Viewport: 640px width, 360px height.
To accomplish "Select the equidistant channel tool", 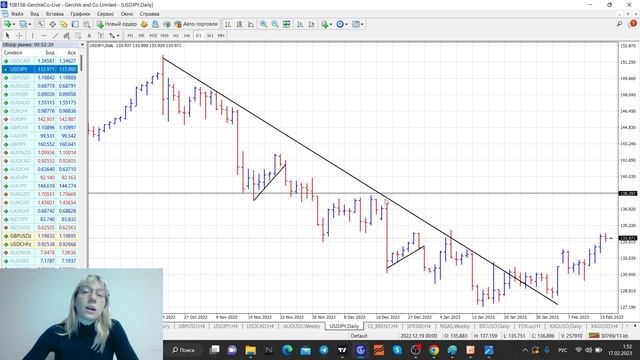I will (x=66, y=36).
